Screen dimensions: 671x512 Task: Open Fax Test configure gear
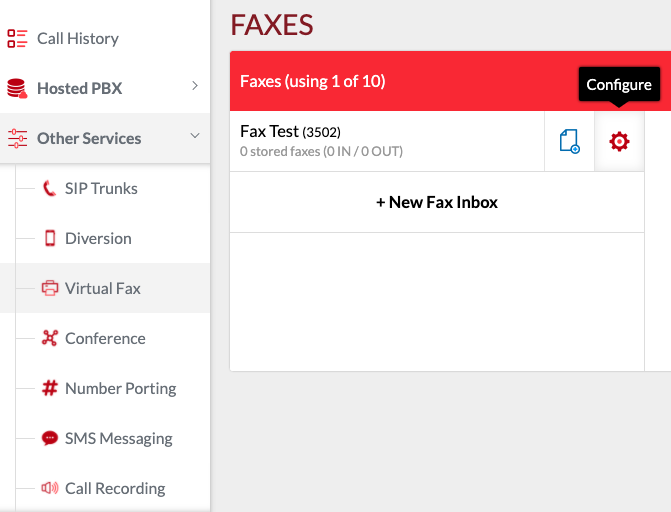[x=619, y=142]
